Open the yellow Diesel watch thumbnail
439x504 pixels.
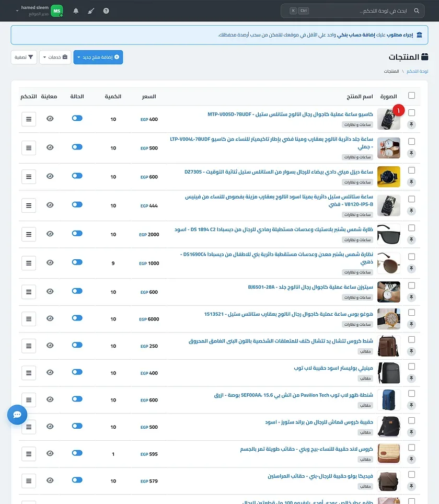388,177
